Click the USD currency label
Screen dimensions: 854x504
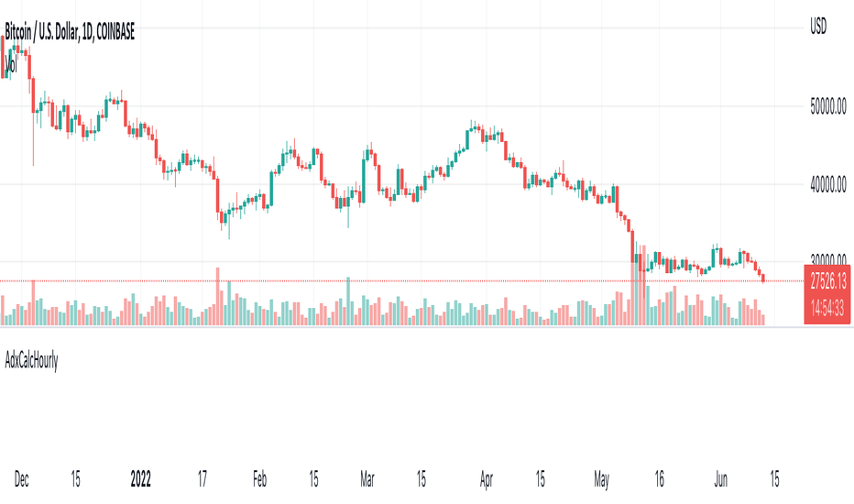tap(818, 26)
